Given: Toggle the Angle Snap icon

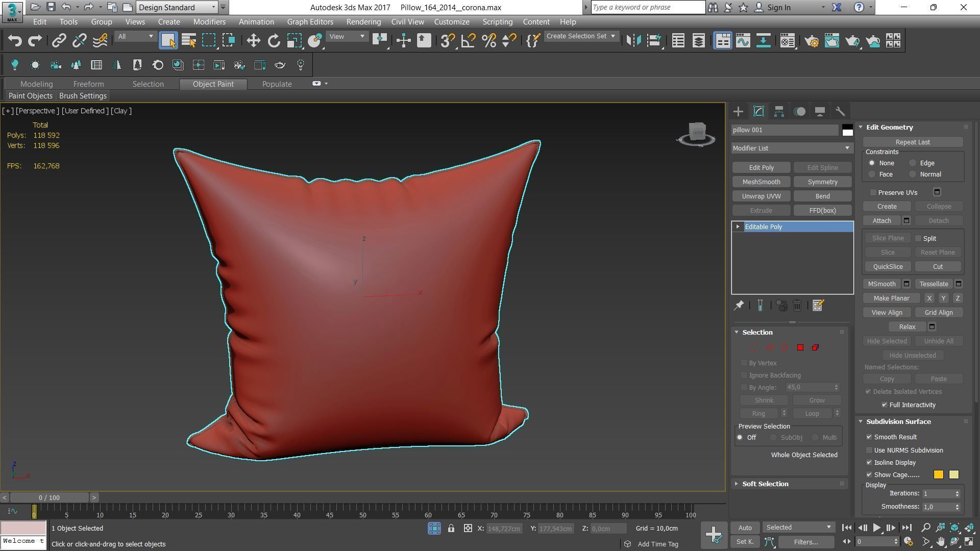Looking at the screenshot, I should (x=468, y=41).
